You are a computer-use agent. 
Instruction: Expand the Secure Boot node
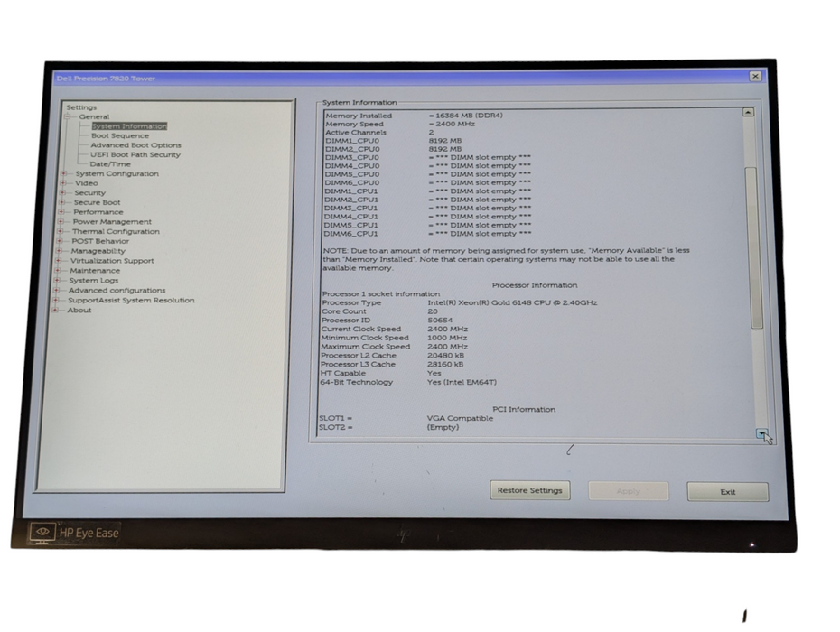62,202
